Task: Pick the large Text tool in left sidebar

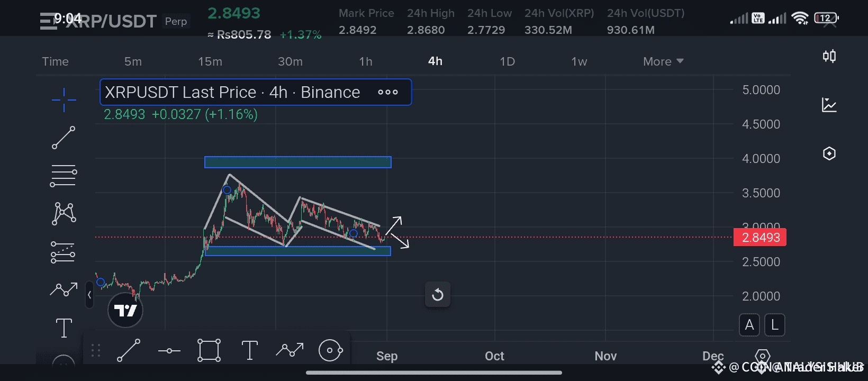Action: click(x=64, y=328)
